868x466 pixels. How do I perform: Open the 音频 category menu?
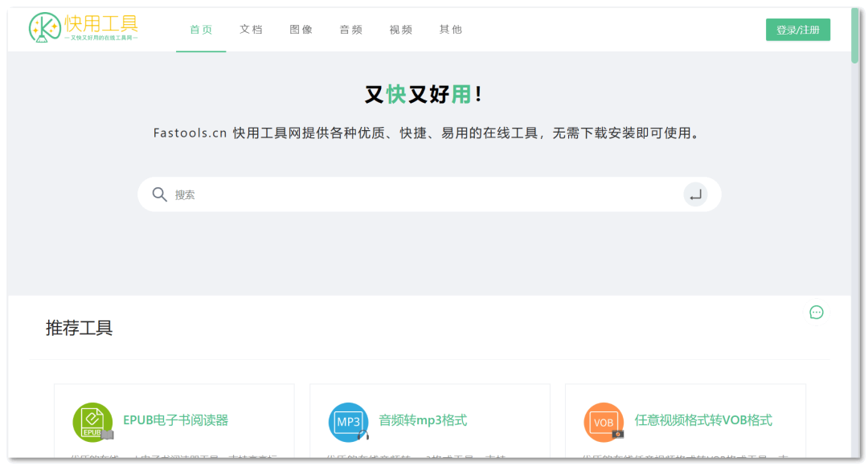350,29
